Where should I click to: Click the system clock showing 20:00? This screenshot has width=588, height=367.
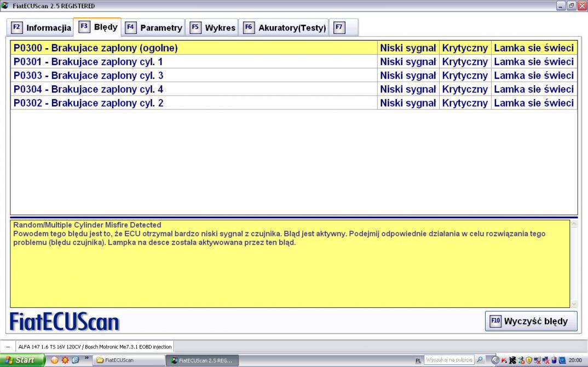(x=575, y=360)
